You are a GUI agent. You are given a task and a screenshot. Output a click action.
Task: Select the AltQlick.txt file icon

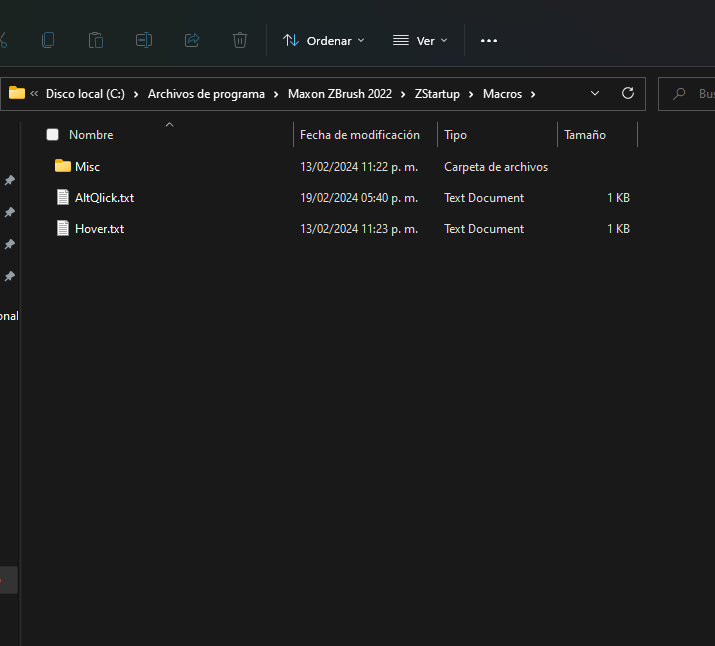63,197
